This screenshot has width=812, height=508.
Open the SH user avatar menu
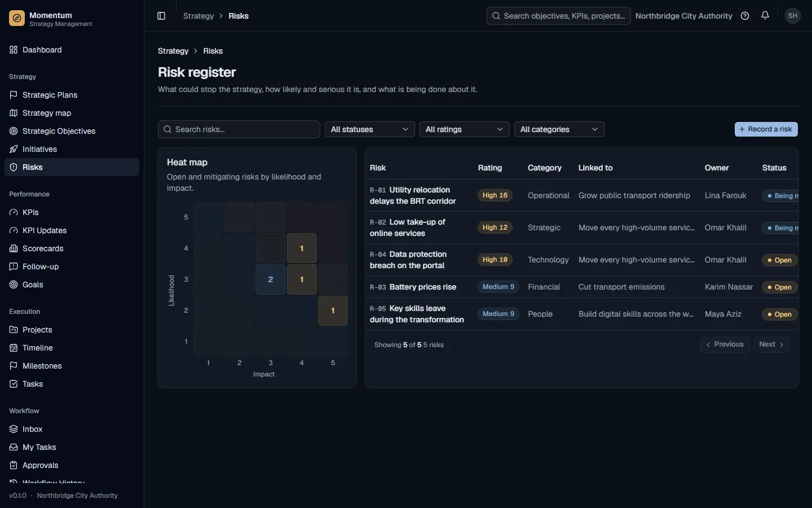(793, 16)
